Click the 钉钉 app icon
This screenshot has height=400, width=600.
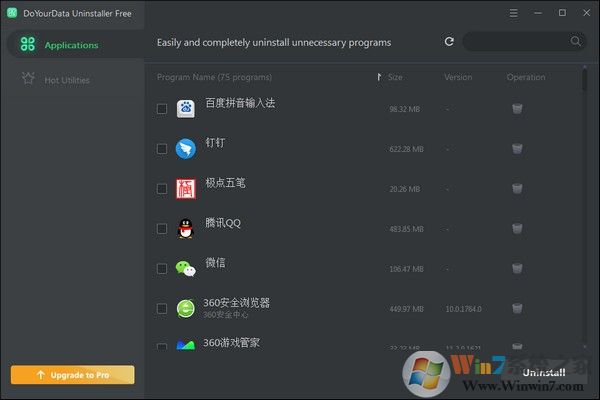(x=186, y=149)
